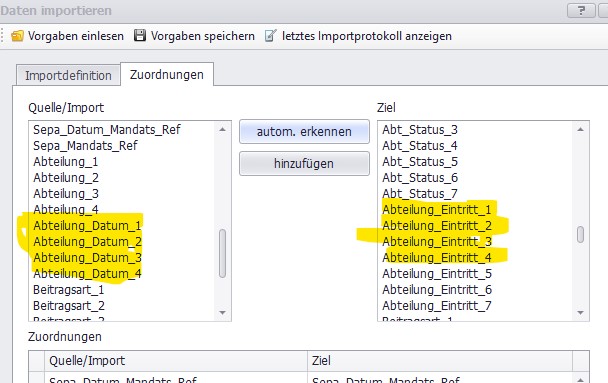
Task: Click the autom. erkennen button
Action: click(x=304, y=132)
